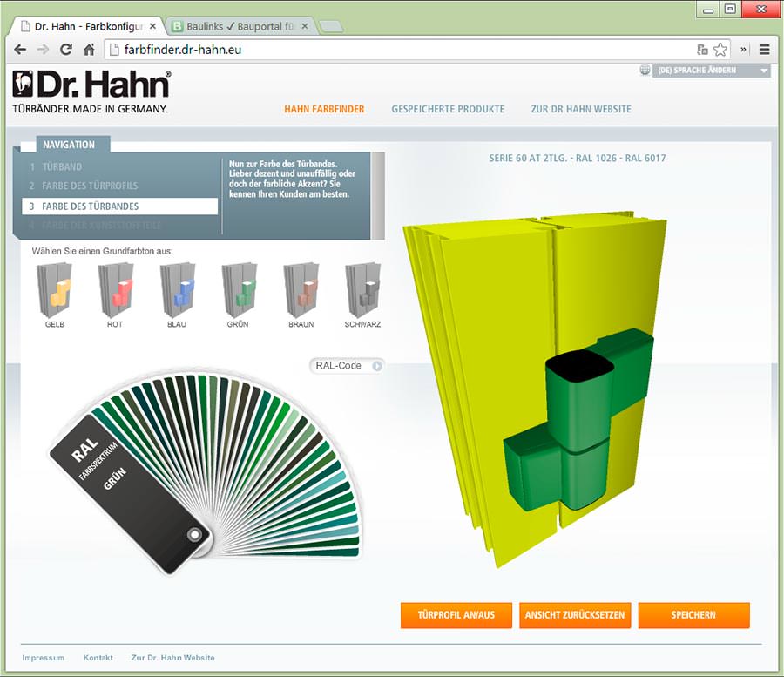Click the address bar URL field
This screenshot has height=677, width=784.
(x=400, y=50)
